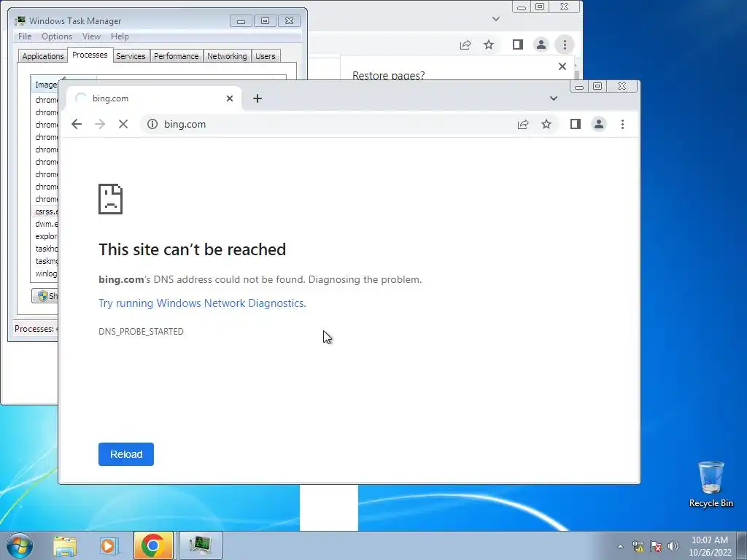Select the bing.com tab
The width and height of the screenshot is (747, 560).
click(x=152, y=98)
